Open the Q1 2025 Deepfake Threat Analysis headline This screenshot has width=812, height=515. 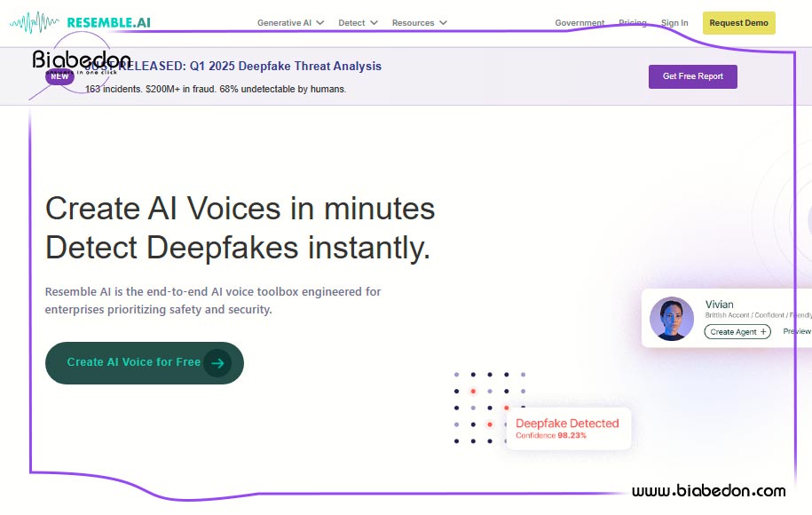tap(233, 67)
